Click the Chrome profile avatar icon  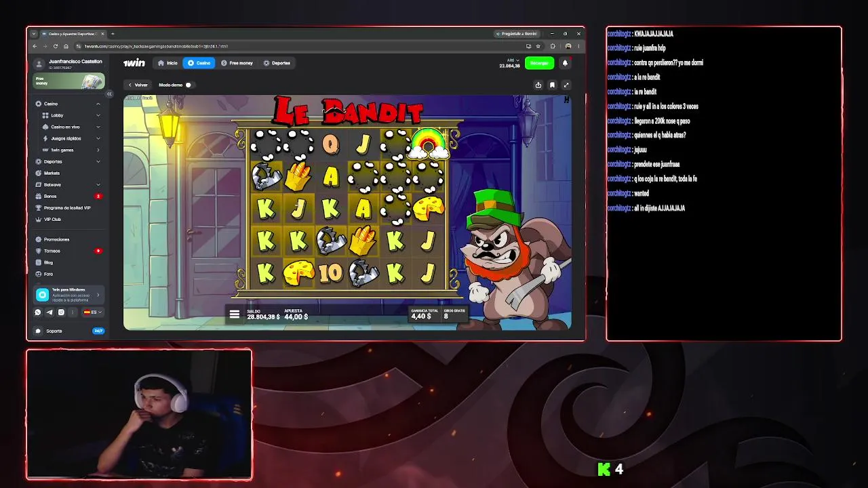568,46
